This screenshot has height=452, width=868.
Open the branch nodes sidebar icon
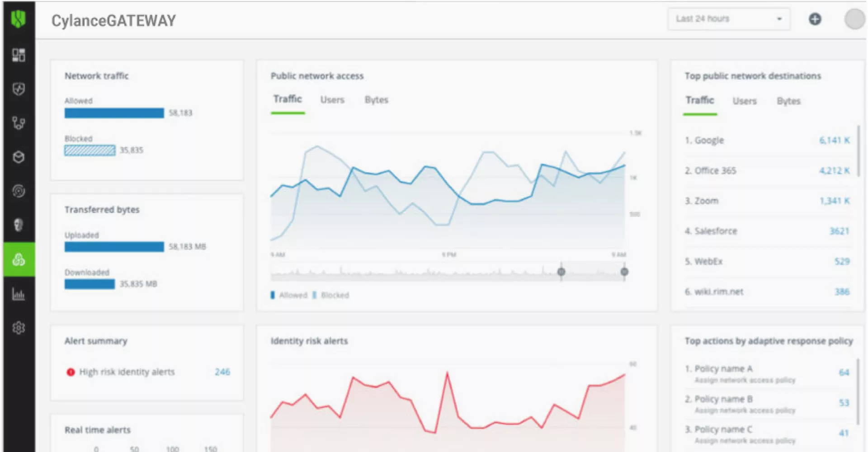[x=19, y=123]
